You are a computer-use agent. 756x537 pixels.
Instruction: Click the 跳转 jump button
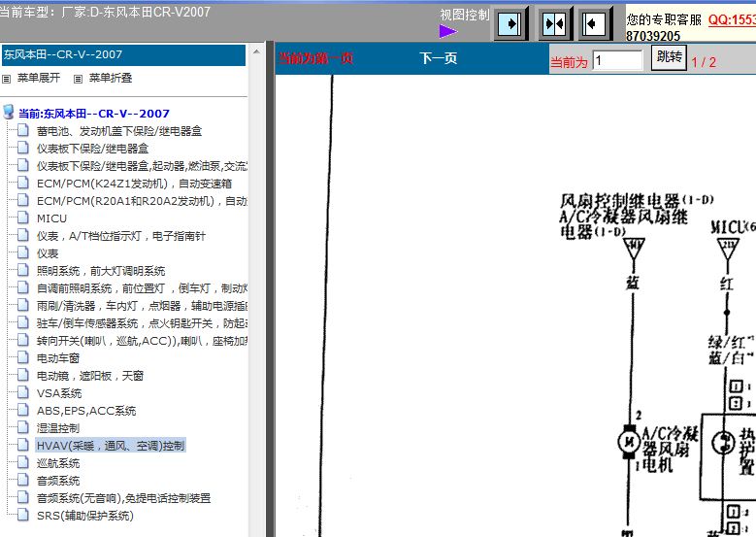tap(669, 57)
